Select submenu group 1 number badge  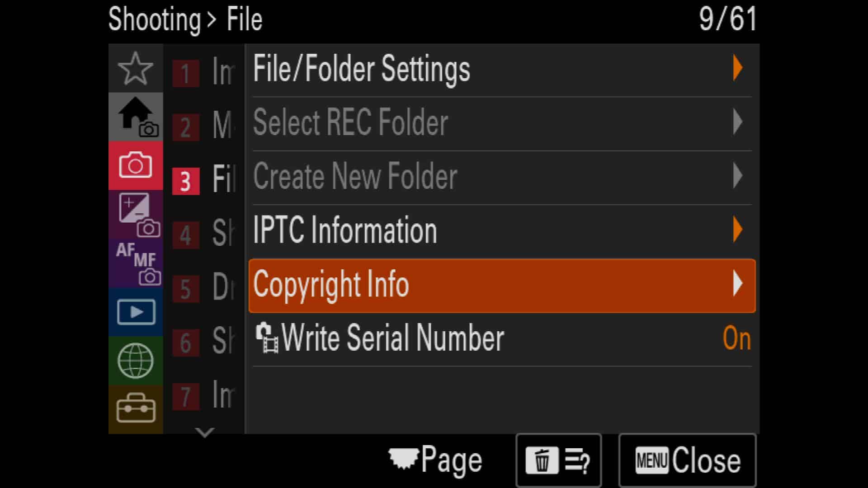185,73
